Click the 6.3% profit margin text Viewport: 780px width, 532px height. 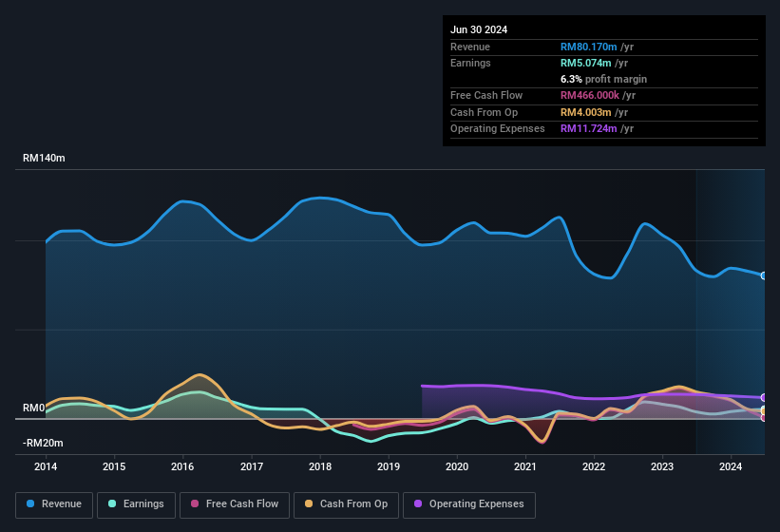[603, 79]
